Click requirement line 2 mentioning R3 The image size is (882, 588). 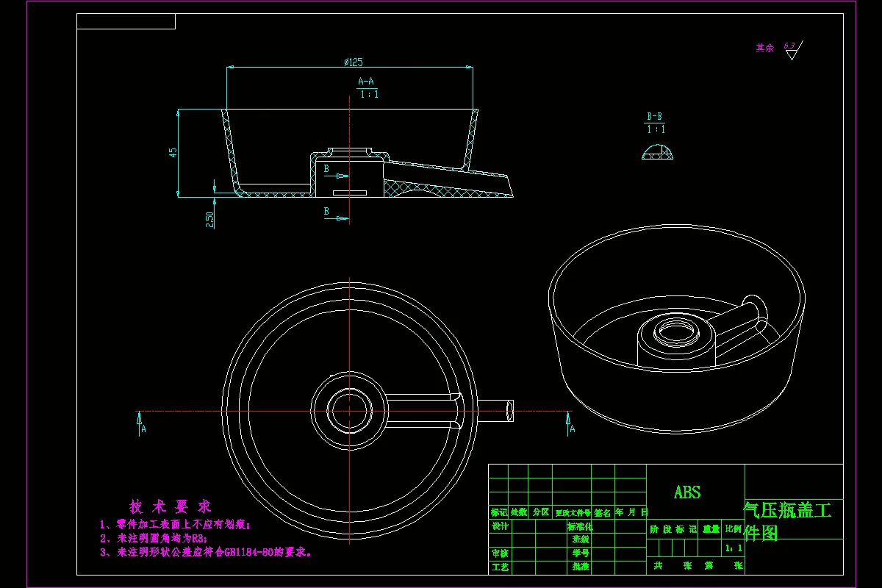pos(154,538)
